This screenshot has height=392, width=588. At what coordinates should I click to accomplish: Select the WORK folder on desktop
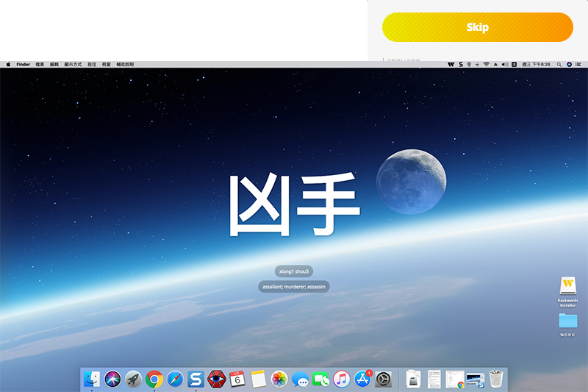click(x=567, y=325)
